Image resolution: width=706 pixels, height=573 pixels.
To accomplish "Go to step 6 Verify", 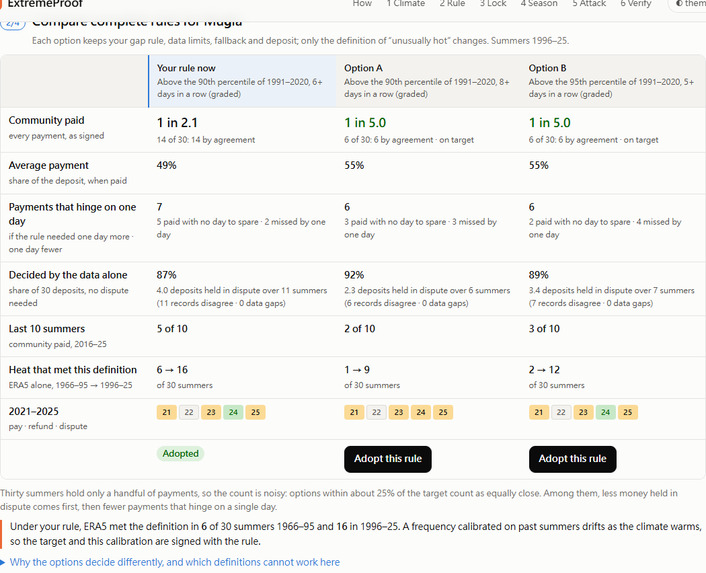I will (x=635, y=4).
